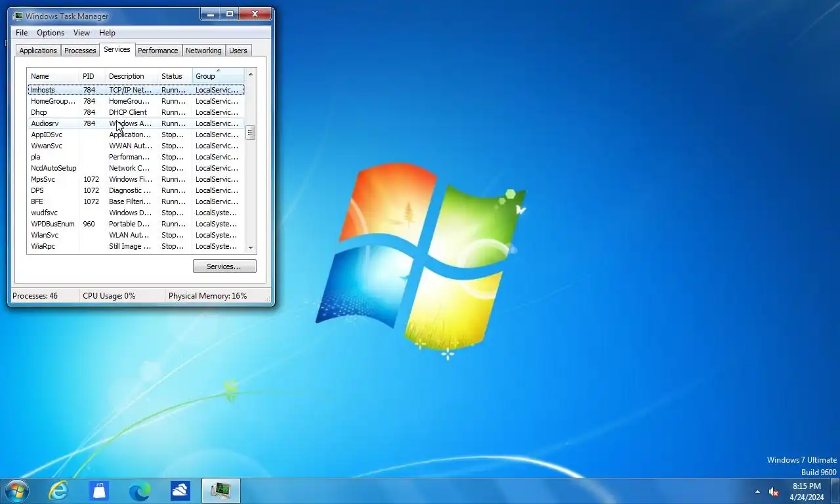
Task: Click the muted volume tray icon
Action: pyautogui.click(x=774, y=492)
